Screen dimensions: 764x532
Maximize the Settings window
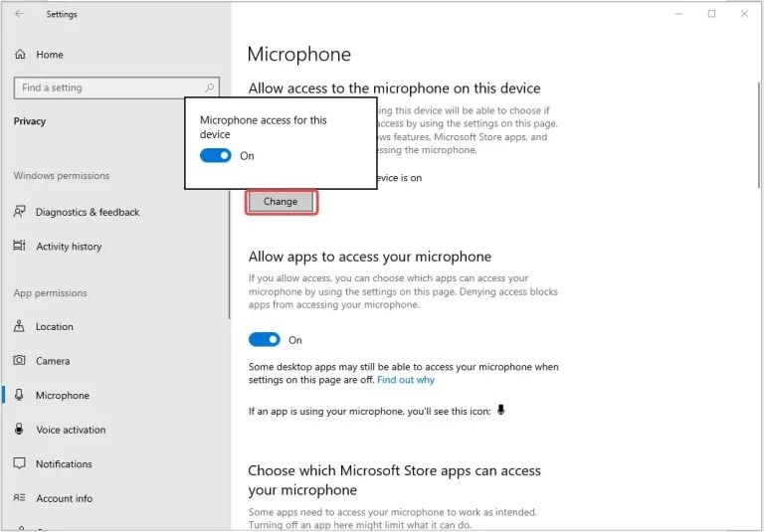tap(711, 14)
